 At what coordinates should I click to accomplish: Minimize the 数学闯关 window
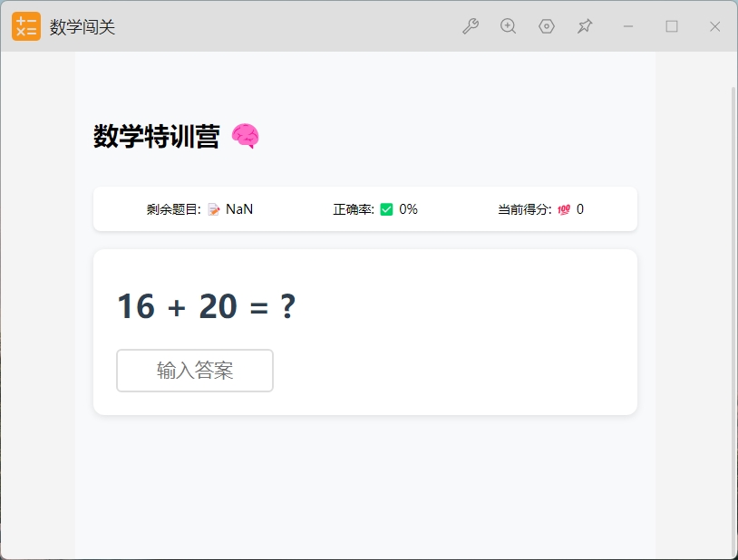click(x=628, y=26)
